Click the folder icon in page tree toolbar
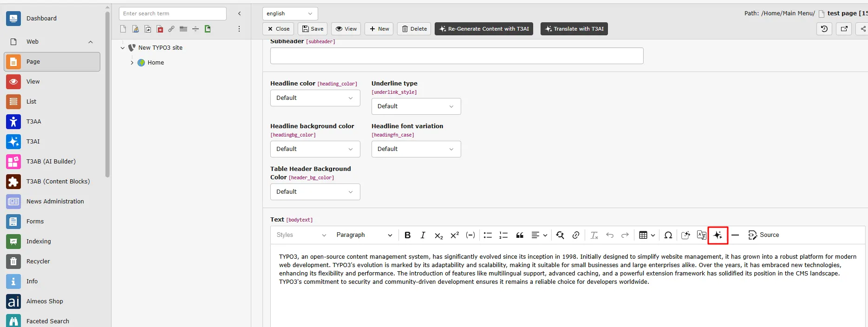 pyautogui.click(x=183, y=29)
